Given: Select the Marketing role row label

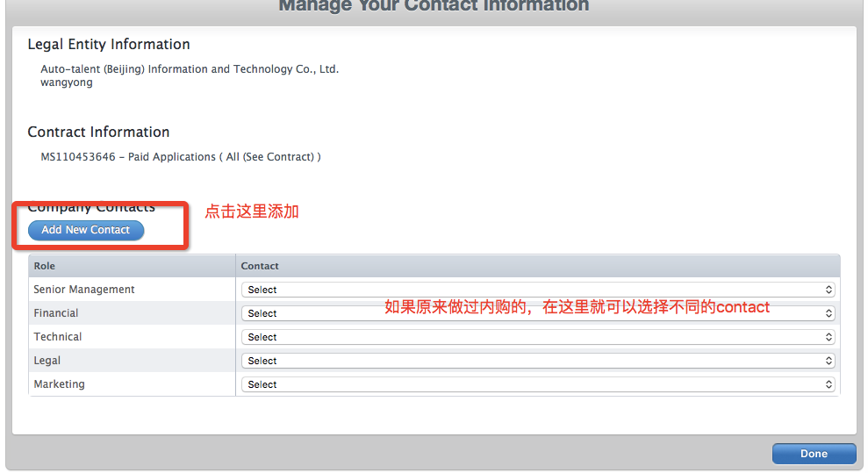Looking at the screenshot, I should tap(59, 384).
